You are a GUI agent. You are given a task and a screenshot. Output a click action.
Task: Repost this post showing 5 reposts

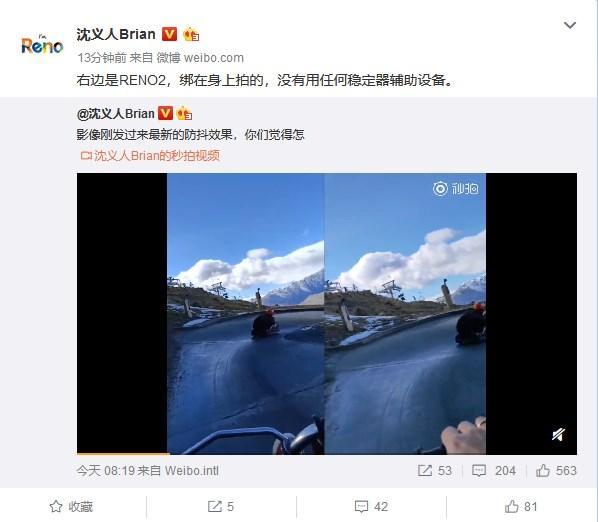pos(221,506)
